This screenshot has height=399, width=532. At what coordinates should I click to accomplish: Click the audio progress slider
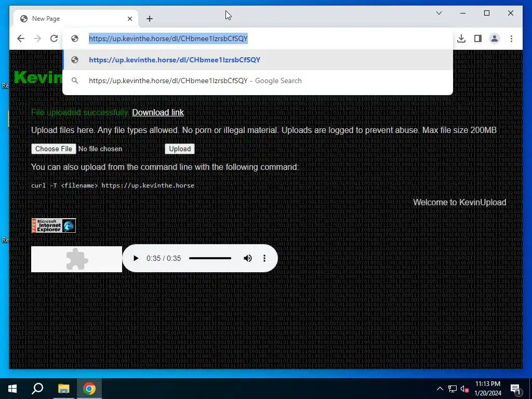(210, 258)
